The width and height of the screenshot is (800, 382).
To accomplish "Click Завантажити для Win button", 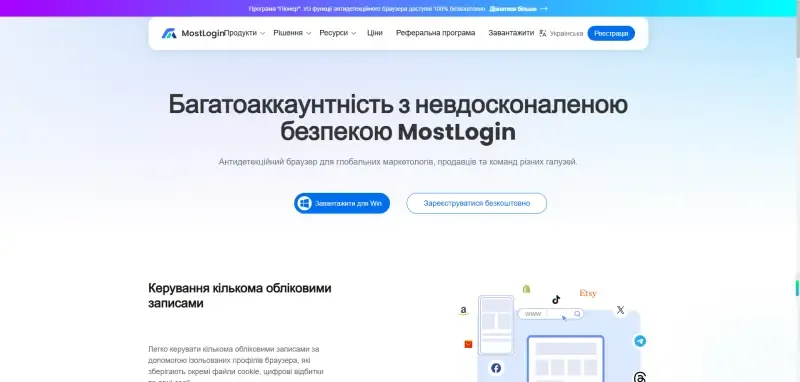I will point(342,203).
